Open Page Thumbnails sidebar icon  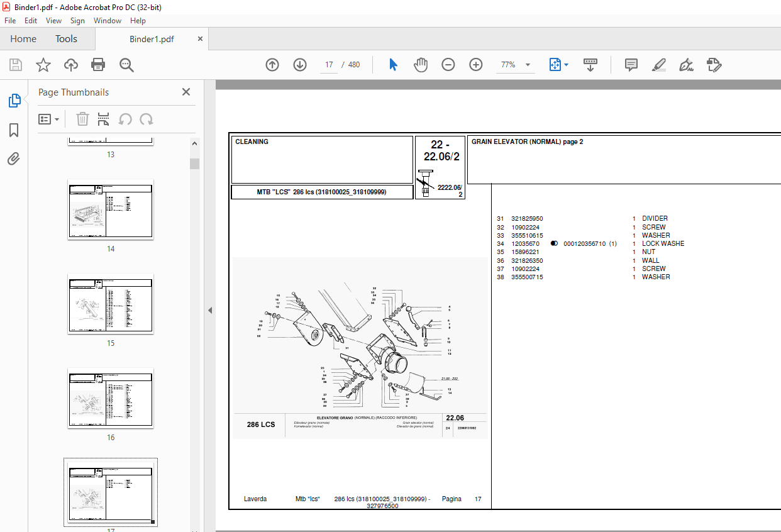tap(14, 101)
